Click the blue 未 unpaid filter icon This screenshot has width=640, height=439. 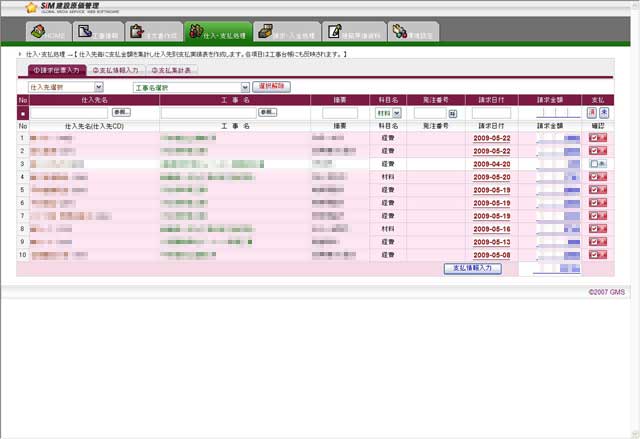pyautogui.click(x=604, y=113)
